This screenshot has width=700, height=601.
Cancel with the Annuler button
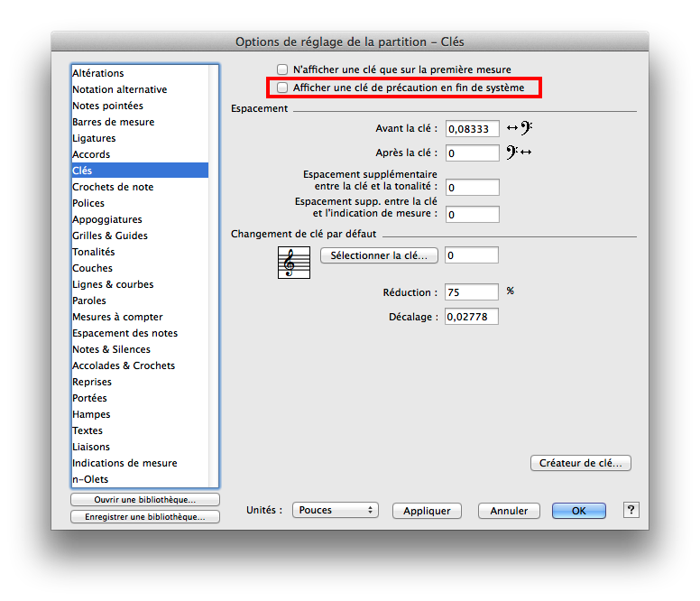(x=509, y=511)
